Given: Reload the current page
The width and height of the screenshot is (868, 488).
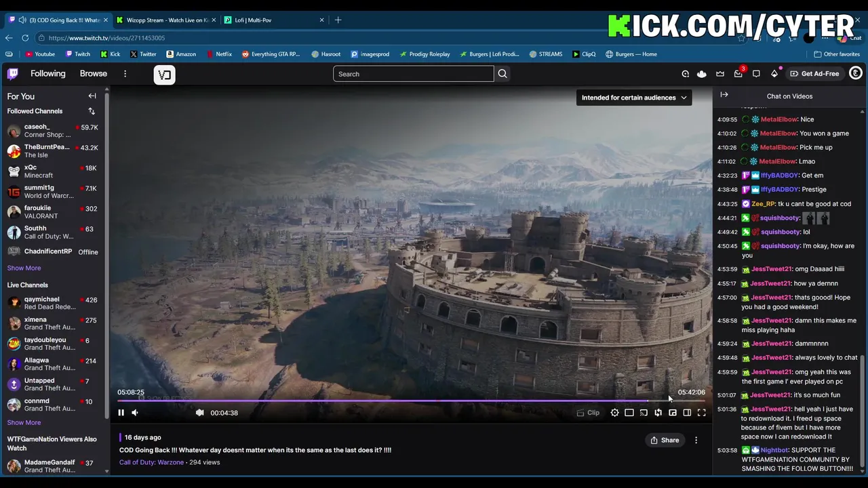Looking at the screenshot, I should (25, 38).
